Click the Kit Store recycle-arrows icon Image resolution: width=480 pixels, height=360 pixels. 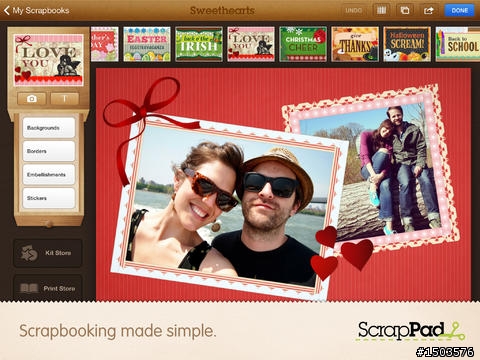29,253
